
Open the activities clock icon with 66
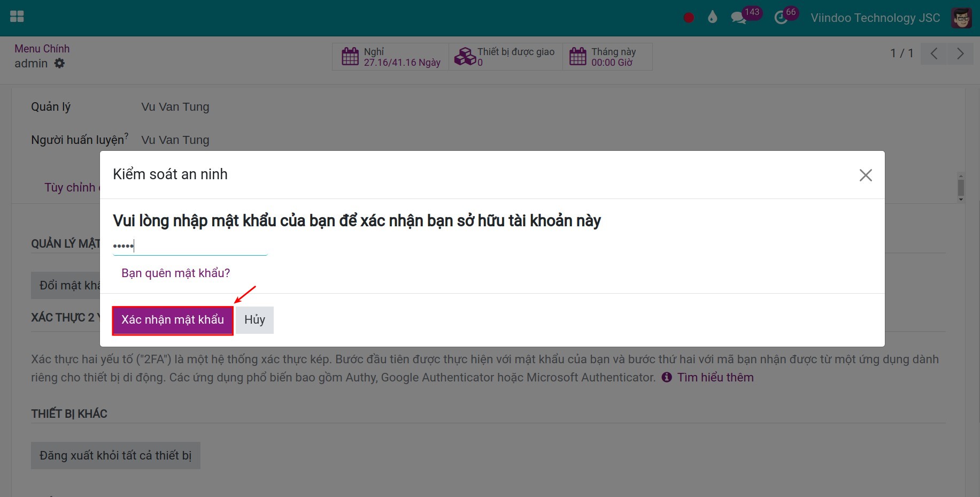(781, 18)
